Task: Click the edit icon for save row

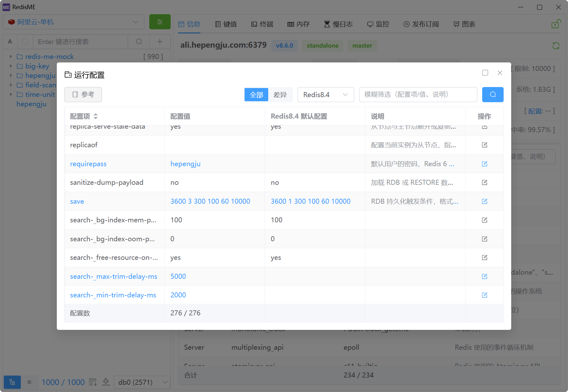Action: coord(484,201)
